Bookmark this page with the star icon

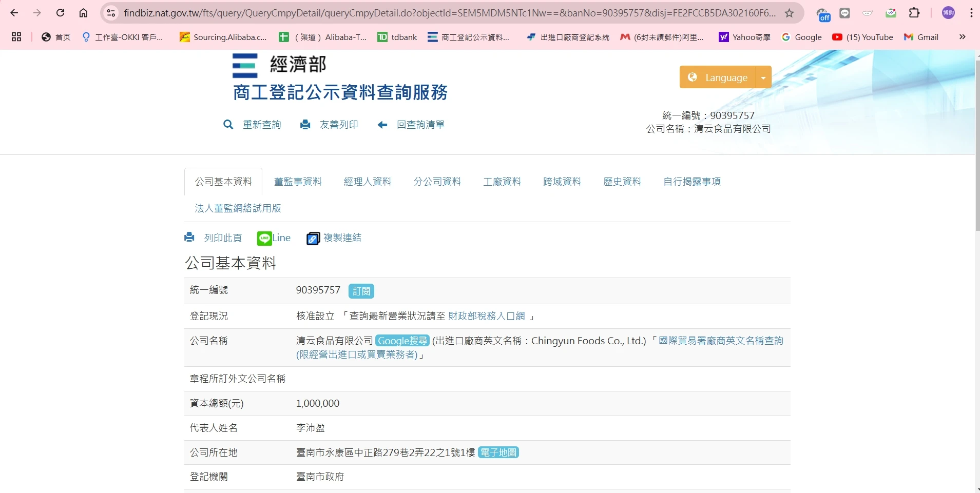tap(790, 13)
